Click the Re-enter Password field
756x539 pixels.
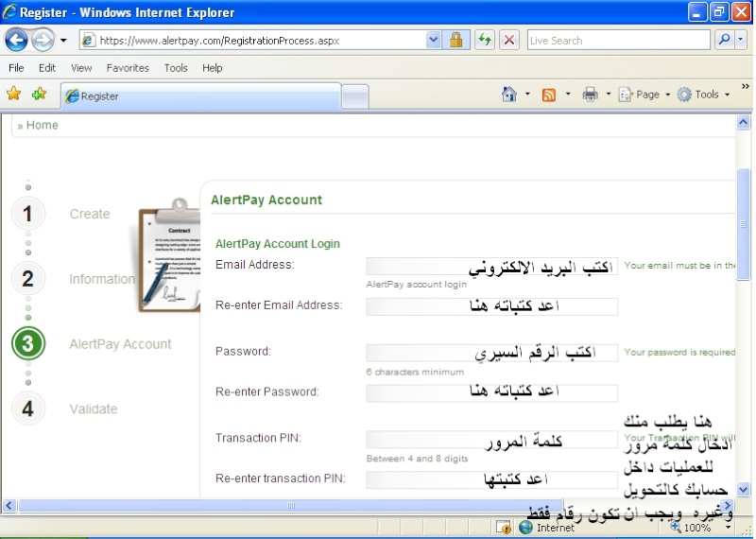pyautogui.click(x=491, y=392)
